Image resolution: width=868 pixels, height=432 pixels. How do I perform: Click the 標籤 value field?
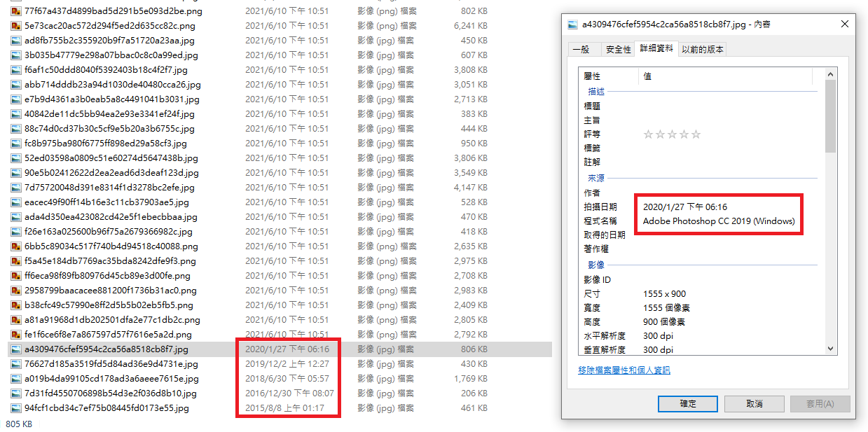(729, 148)
